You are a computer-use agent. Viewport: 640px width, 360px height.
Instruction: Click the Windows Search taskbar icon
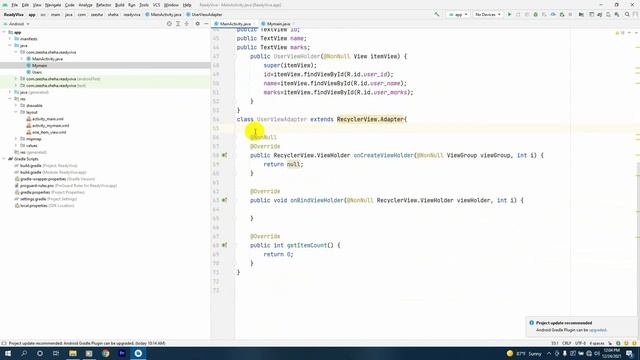click(x=24, y=353)
